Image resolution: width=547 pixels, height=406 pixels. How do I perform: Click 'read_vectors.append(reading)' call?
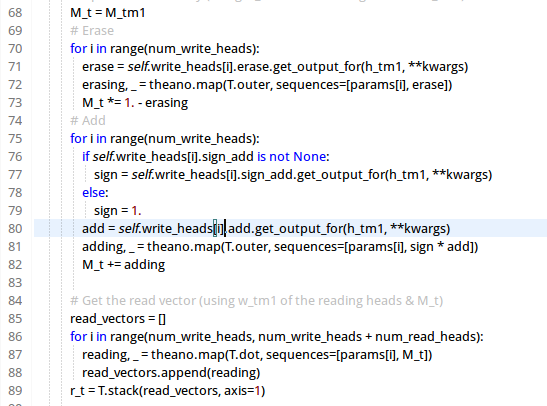171,373
